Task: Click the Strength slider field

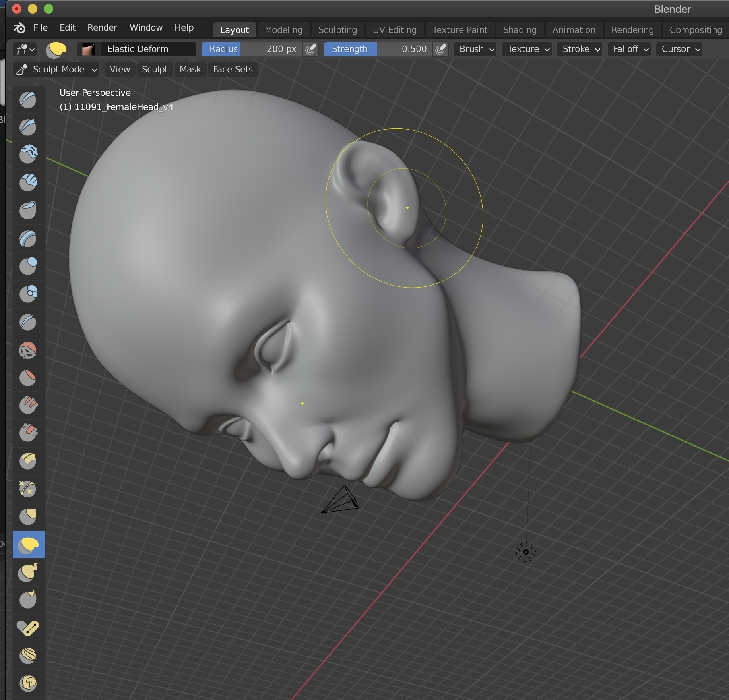Action: (x=378, y=49)
